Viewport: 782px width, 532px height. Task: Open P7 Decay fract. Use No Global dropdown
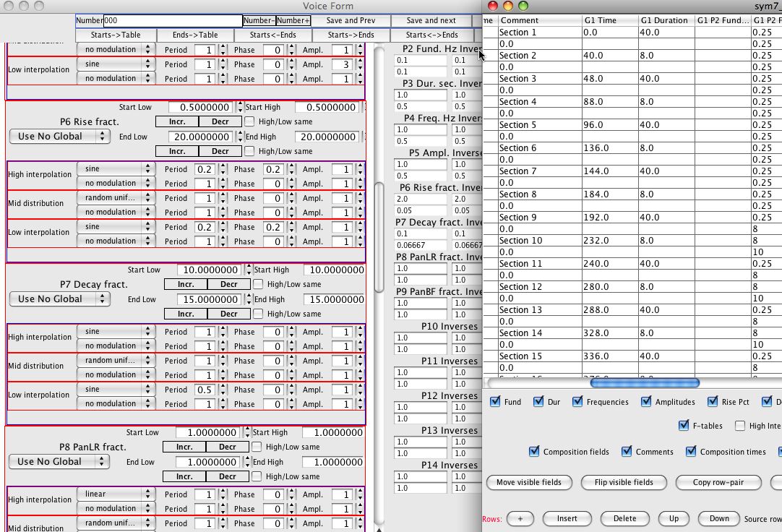59,299
